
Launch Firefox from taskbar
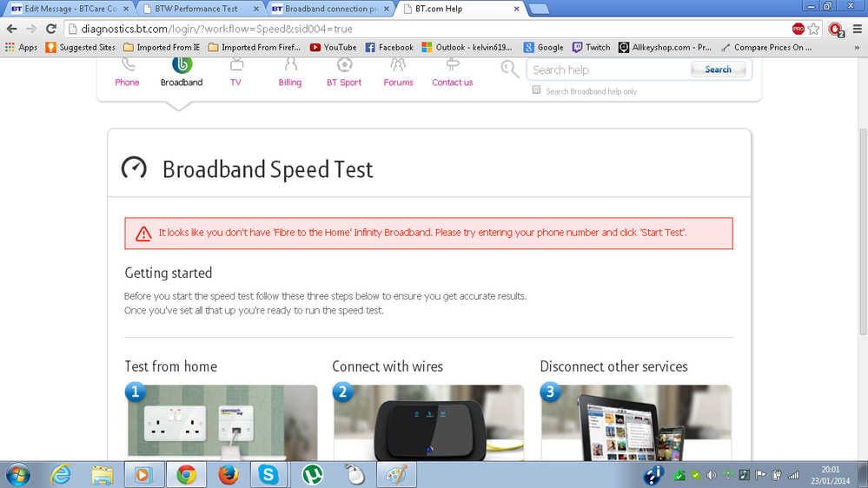pyautogui.click(x=228, y=475)
